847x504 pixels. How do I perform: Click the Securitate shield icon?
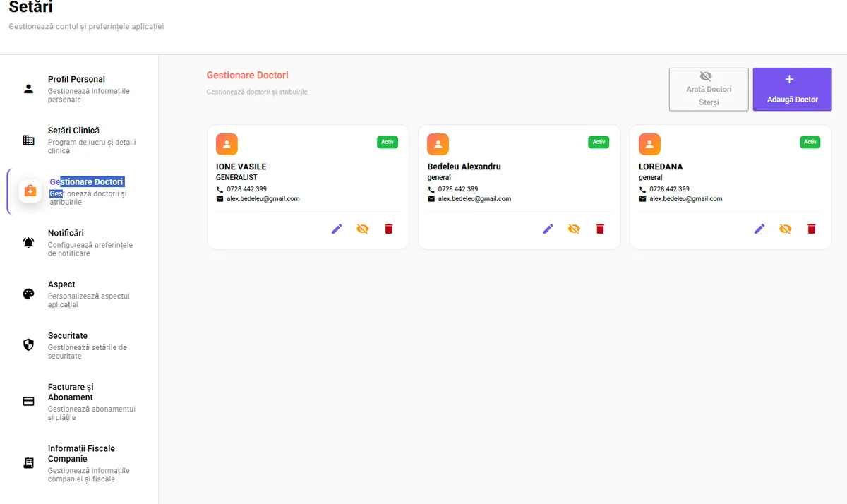point(28,344)
